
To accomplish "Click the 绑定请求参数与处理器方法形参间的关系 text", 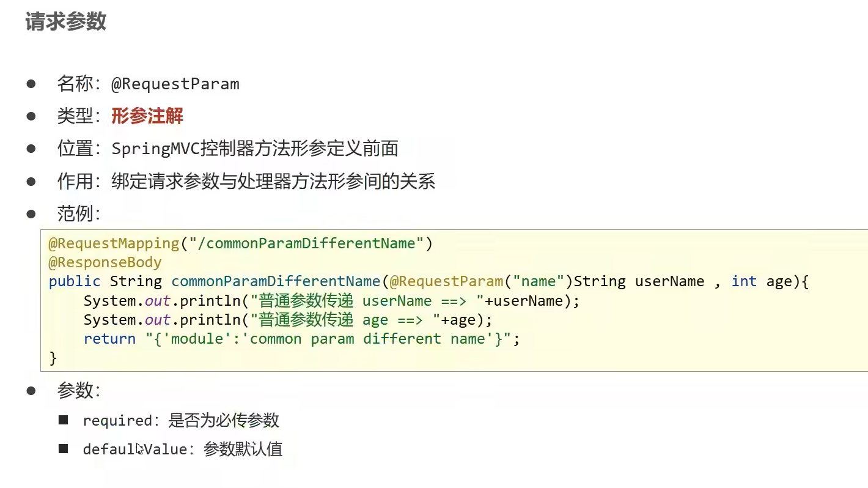I will (x=273, y=182).
